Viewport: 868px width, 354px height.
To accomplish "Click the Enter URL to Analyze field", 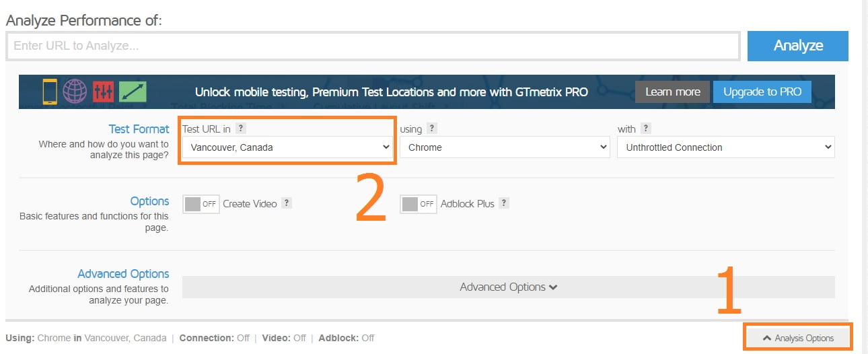I will point(373,46).
